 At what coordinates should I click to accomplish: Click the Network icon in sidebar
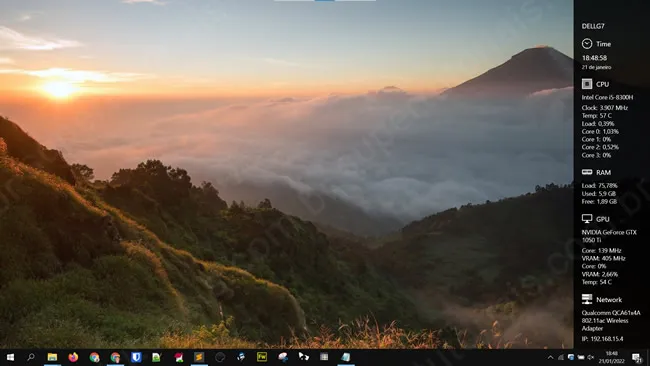587,299
